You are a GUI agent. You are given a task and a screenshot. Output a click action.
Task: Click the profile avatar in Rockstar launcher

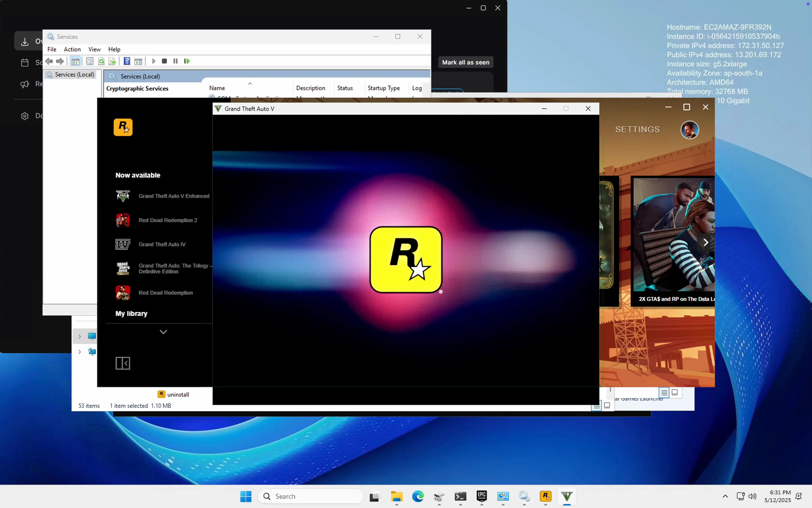click(689, 130)
